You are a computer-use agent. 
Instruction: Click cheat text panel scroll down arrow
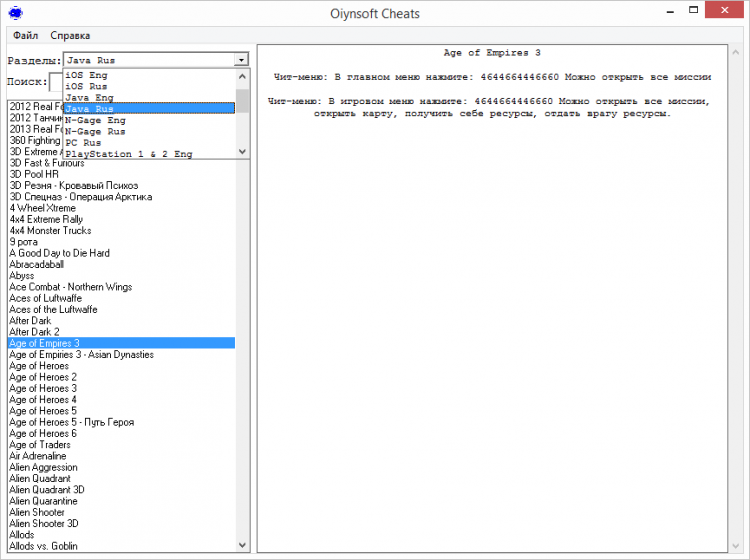[x=736, y=546]
